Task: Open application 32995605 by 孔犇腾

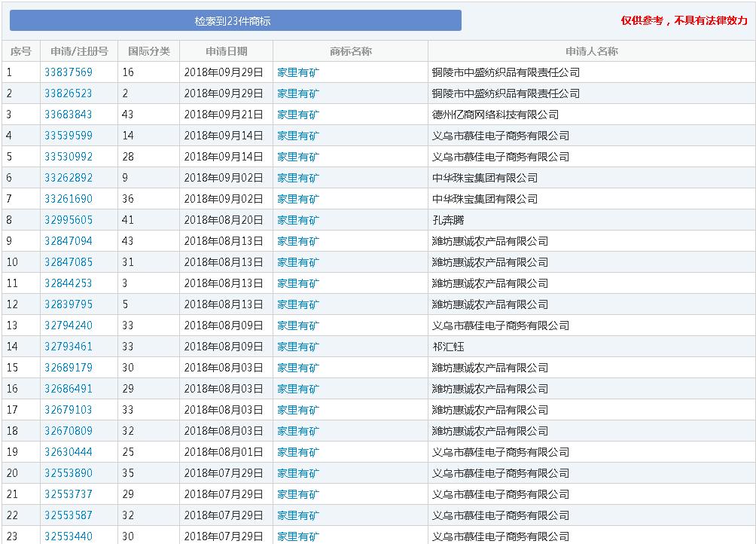Action: pos(69,220)
